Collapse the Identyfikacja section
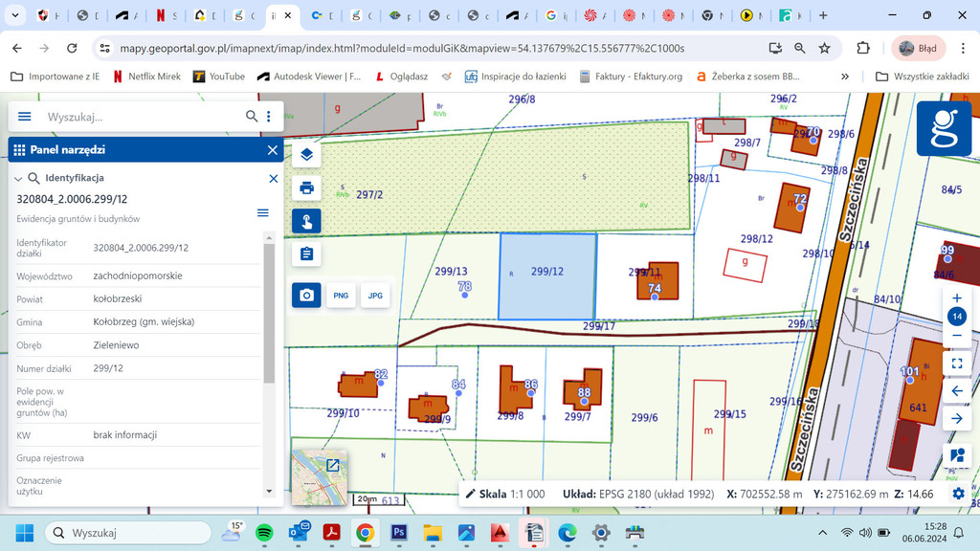 (x=18, y=179)
